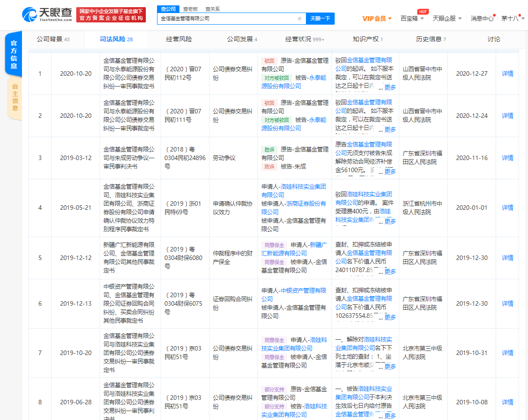Screen dimensions: 528x420
Task: Expand 更多 in row 8 judgment result
Action: click(x=390, y=416)
